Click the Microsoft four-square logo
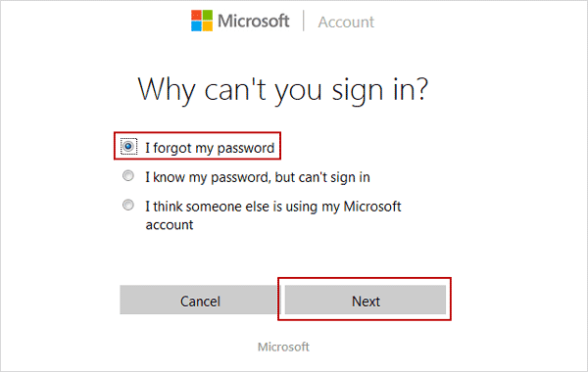 tap(202, 21)
